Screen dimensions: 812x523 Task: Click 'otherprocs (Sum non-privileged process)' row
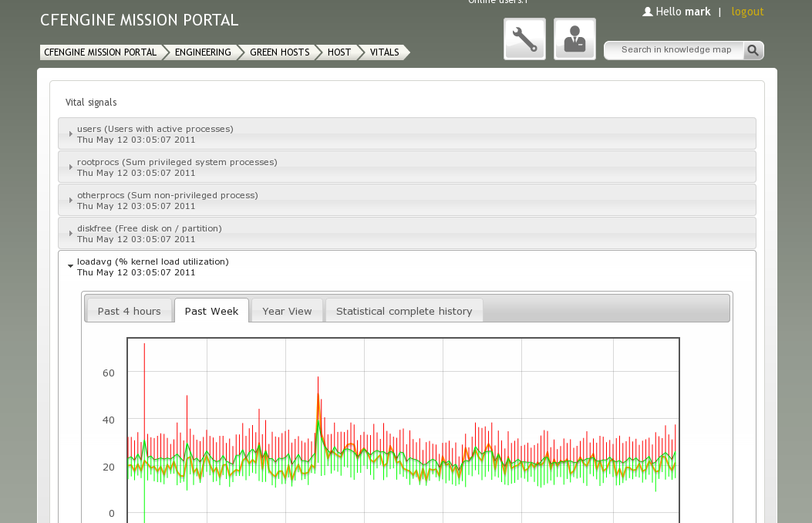pos(407,201)
